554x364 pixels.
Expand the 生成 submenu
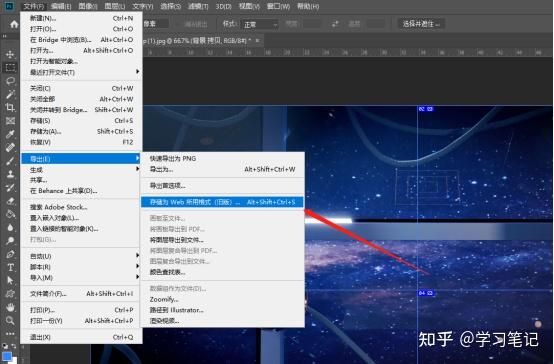pyautogui.click(x=82, y=170)
